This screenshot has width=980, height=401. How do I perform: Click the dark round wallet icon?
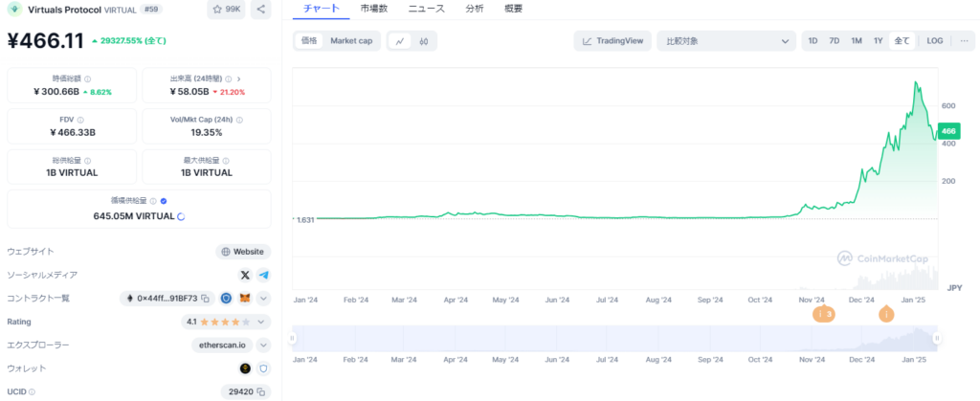click(246, 368)
